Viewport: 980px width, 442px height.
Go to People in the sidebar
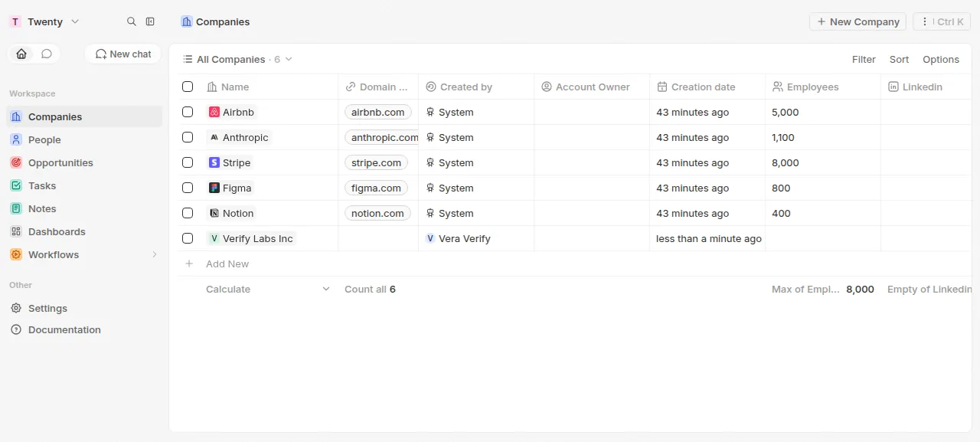[84, 139]
